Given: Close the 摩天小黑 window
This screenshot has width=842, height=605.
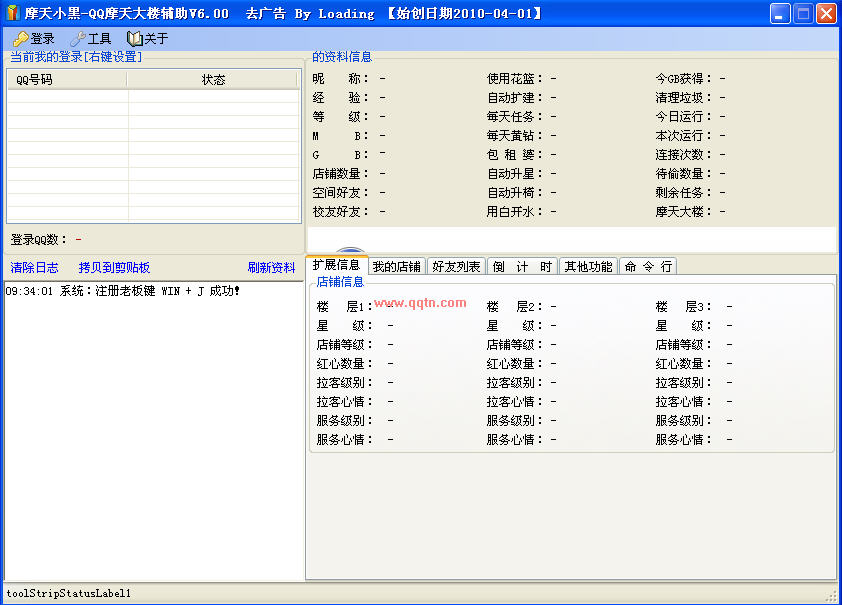Looking at the screenshot, I should pyautogui.click(x=826, y=14).
